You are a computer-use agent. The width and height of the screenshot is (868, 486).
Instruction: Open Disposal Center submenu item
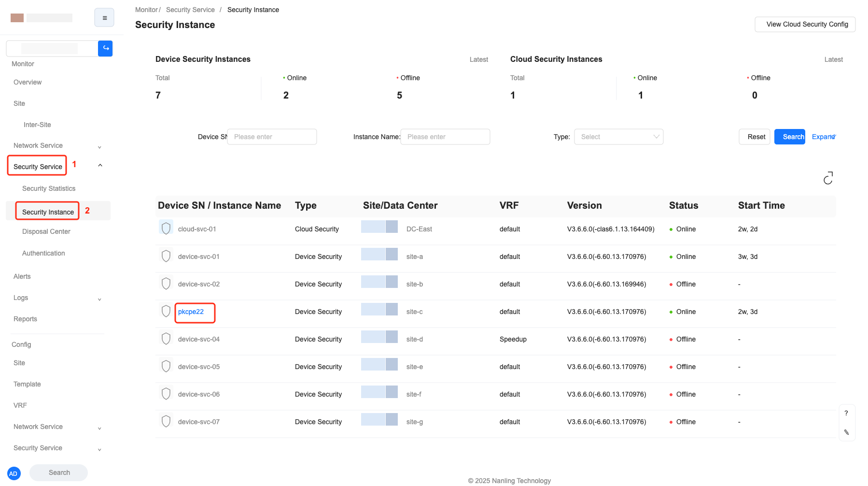pos(46,231)
